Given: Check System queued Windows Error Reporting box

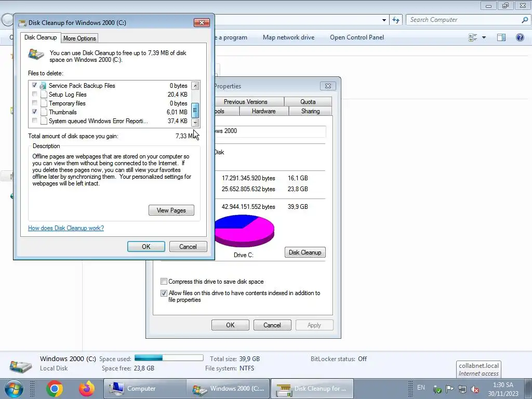Looking at the screenshot, I should pyautogui.click(x=35, y=121).
